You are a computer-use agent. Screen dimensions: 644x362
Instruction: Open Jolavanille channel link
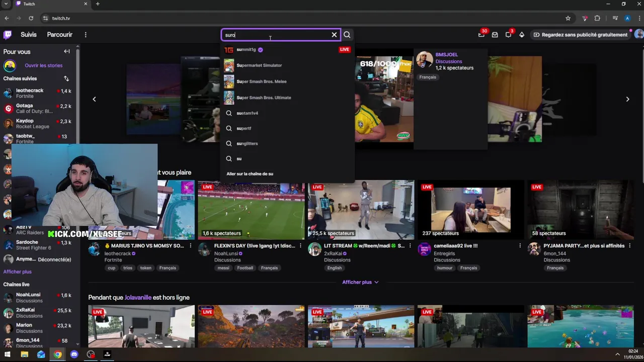(x=138, y=298)
